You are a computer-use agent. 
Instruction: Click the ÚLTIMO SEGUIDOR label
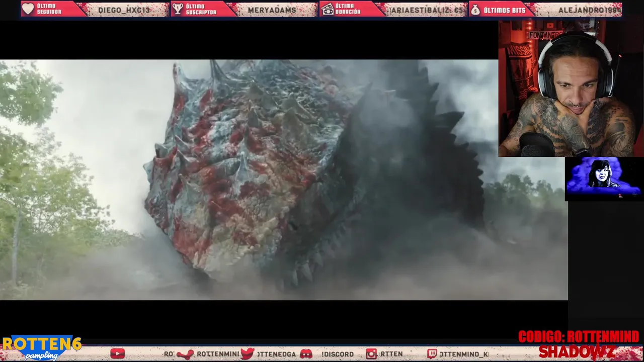pos(49,9)
